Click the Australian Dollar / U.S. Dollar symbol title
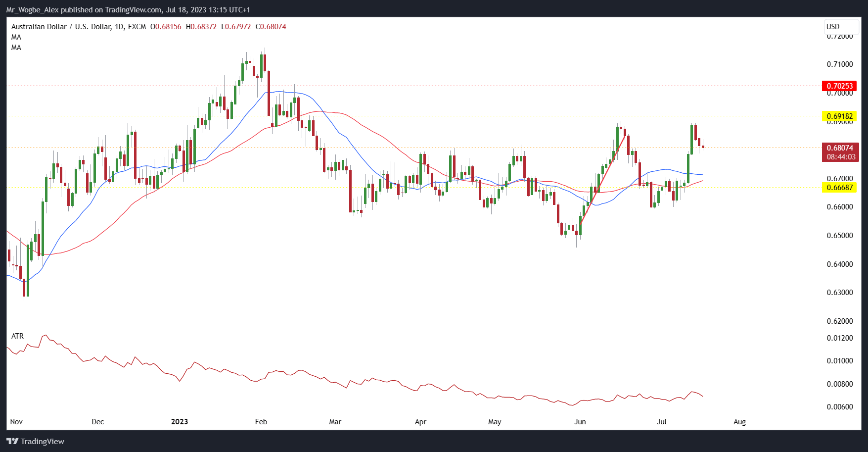Viewport: 868px width, 452px height. click(79, 27)
